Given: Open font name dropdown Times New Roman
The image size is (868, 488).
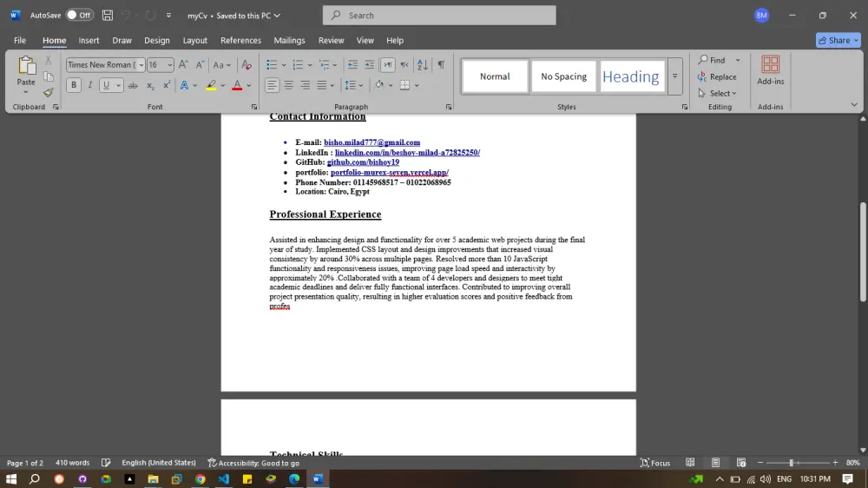Looking at the screenshot, I should (x=141, y=65).
